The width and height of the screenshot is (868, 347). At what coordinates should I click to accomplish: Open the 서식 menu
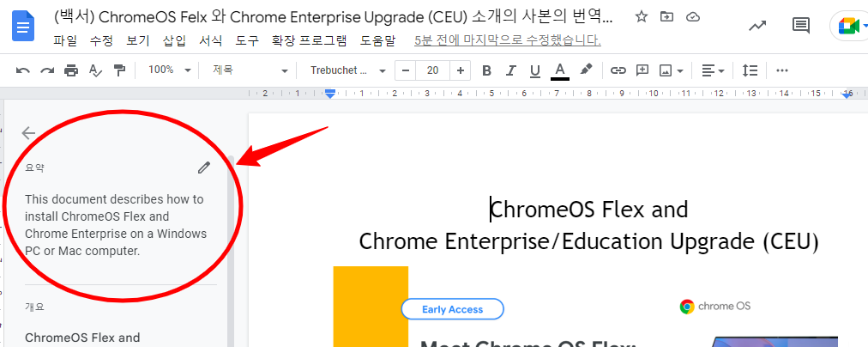(210, 40)
